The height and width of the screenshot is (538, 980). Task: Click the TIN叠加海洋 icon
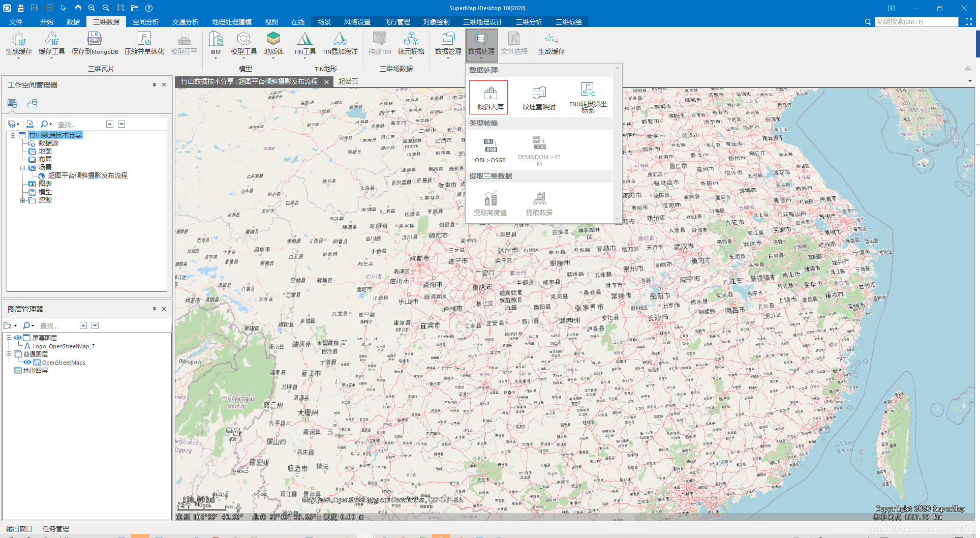pos(340,44)
